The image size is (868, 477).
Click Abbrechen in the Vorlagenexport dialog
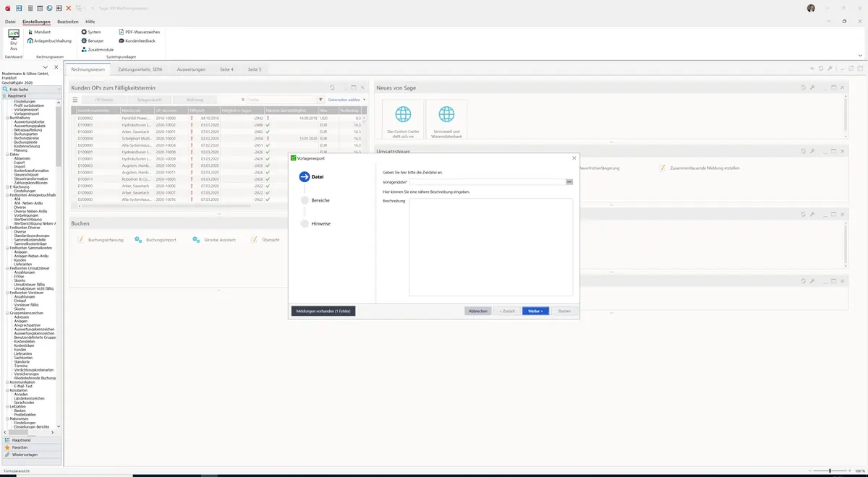pos(478,311)
